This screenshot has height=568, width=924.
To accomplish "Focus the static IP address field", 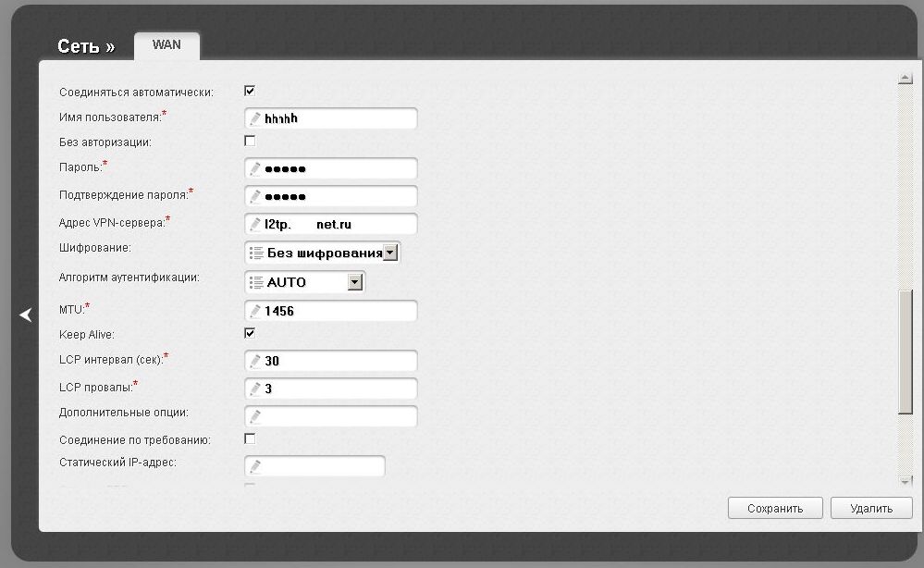I will click(x=314, y=466).
